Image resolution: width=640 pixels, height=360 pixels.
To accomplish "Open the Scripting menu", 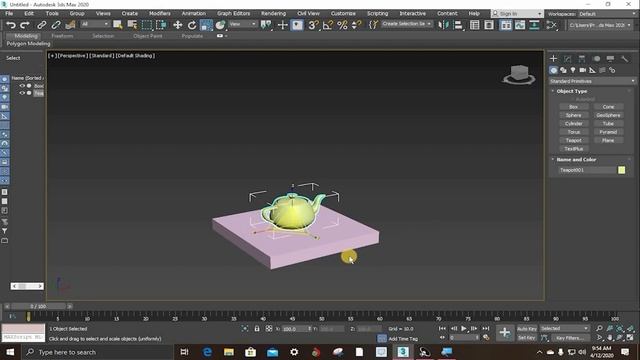I will (x=378, y=13).
